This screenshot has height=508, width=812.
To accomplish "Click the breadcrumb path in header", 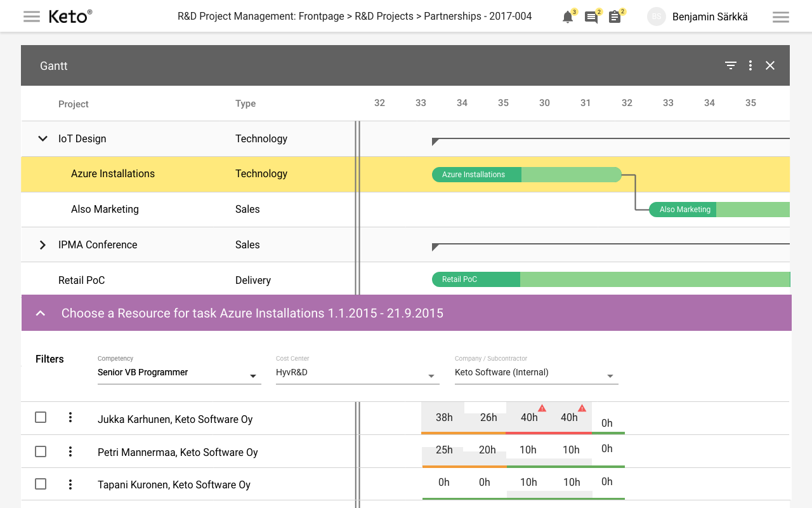I will pos(355,17).
